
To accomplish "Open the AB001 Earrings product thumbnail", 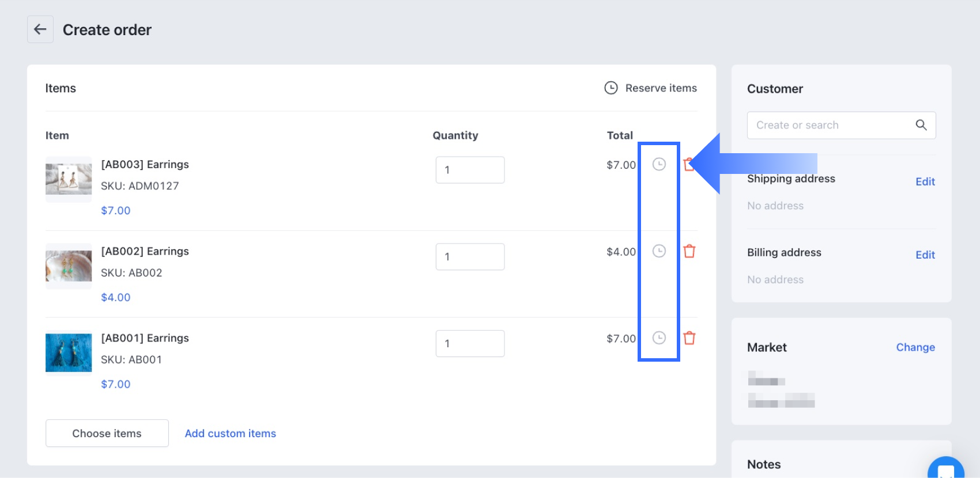I will 69,352.
